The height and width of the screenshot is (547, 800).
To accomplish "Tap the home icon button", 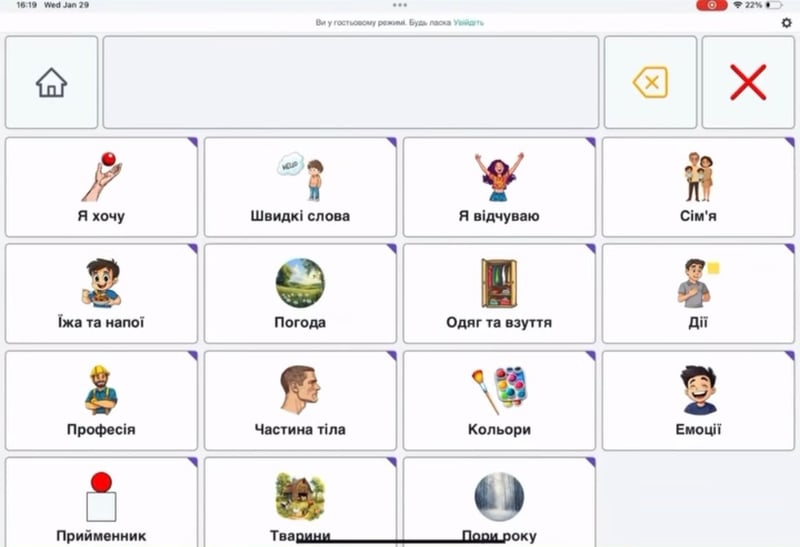I will 51,83.
